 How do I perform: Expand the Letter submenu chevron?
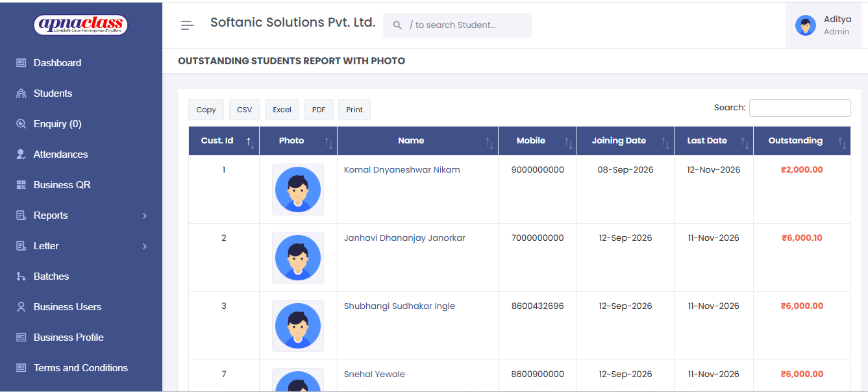click(x=145, y=246)
